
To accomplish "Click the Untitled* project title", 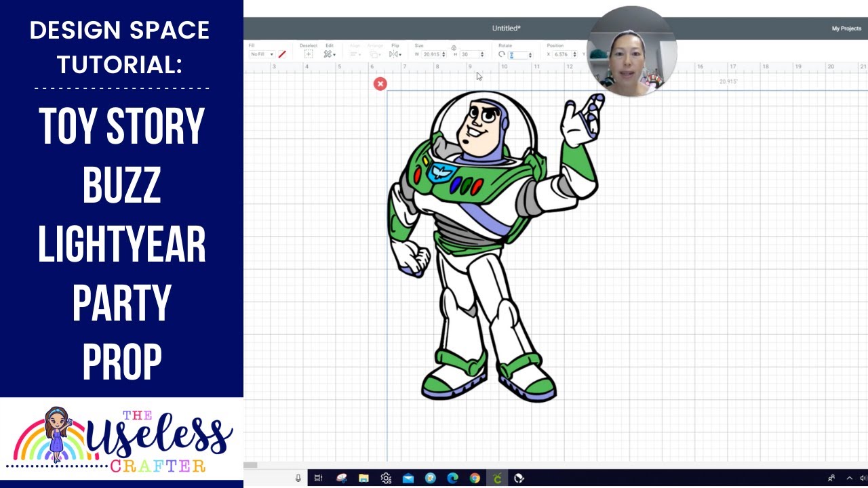I will click(507, 28).
